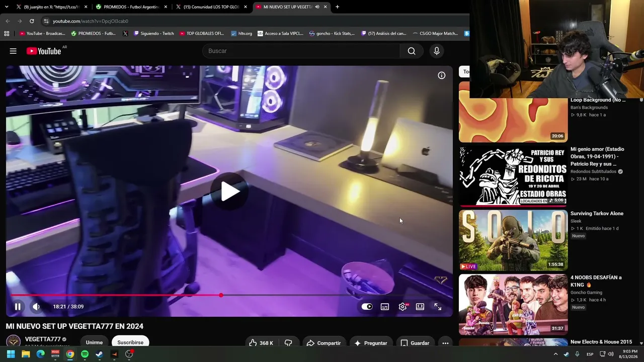644x362 pixels.
Task: Open 4 NOOBS DESAFÍAN a K1NG thumbnail
Action: [x=513, y=304]
